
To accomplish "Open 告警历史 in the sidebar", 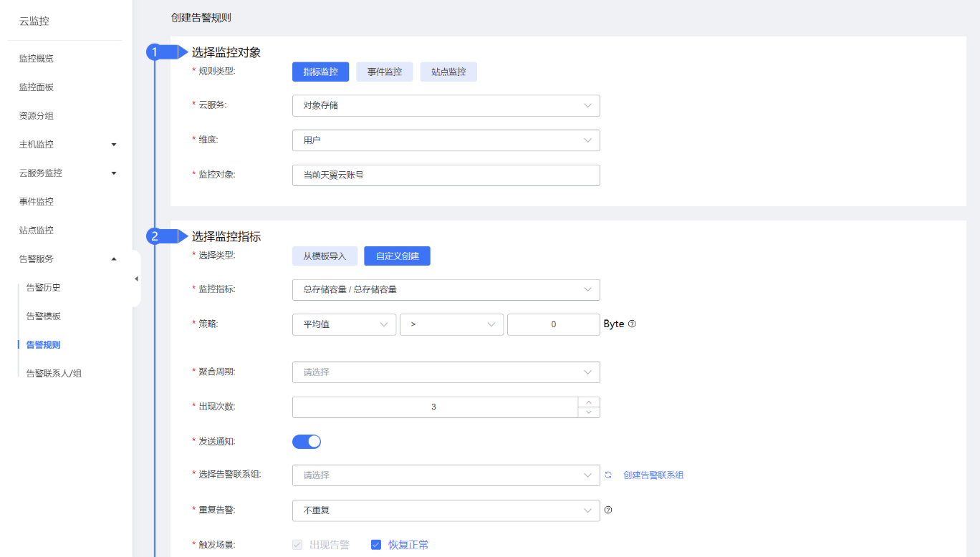I will click(44, 287).
